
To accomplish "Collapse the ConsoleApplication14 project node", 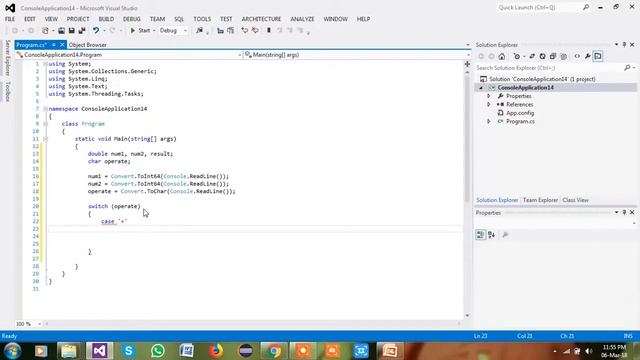I will coord(481,88).
